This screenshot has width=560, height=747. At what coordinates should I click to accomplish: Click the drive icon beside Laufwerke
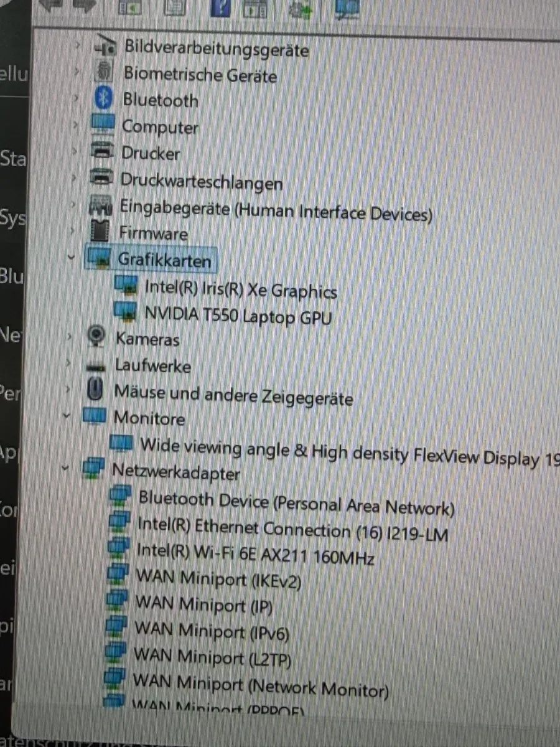pos(96,366)
